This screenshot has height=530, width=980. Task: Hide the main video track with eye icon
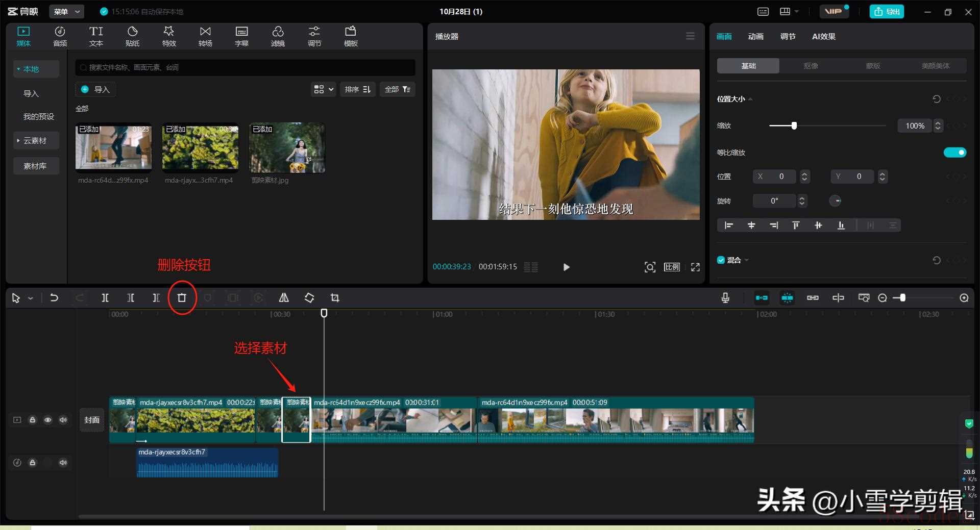(47, 420)
